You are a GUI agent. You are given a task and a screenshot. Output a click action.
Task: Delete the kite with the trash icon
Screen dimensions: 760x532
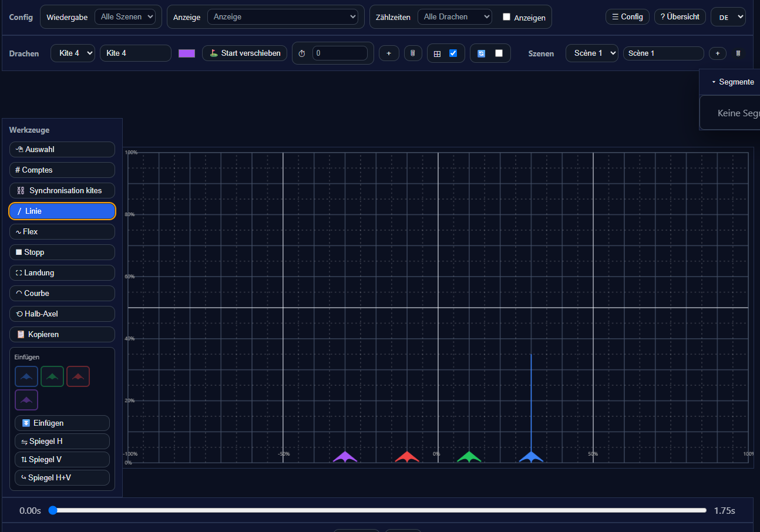(x=413, y=53)
